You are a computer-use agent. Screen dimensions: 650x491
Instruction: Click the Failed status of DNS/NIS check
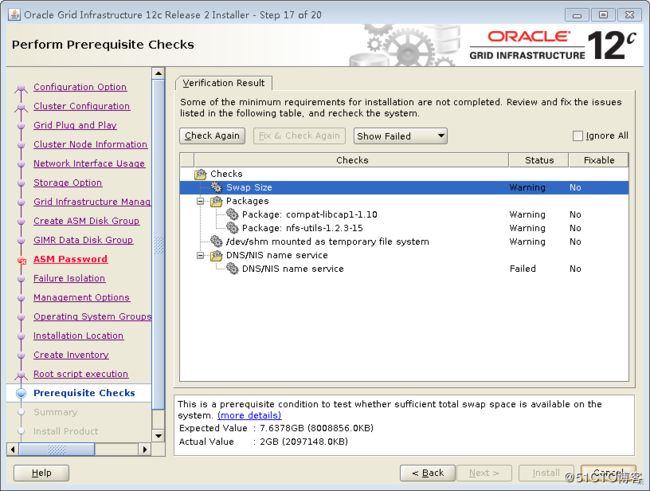522,269
